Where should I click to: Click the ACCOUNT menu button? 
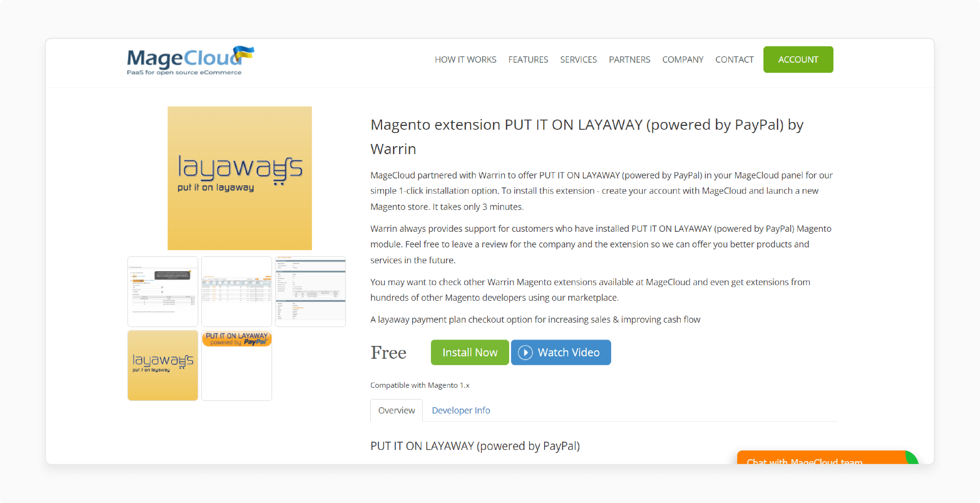point(799,59)
